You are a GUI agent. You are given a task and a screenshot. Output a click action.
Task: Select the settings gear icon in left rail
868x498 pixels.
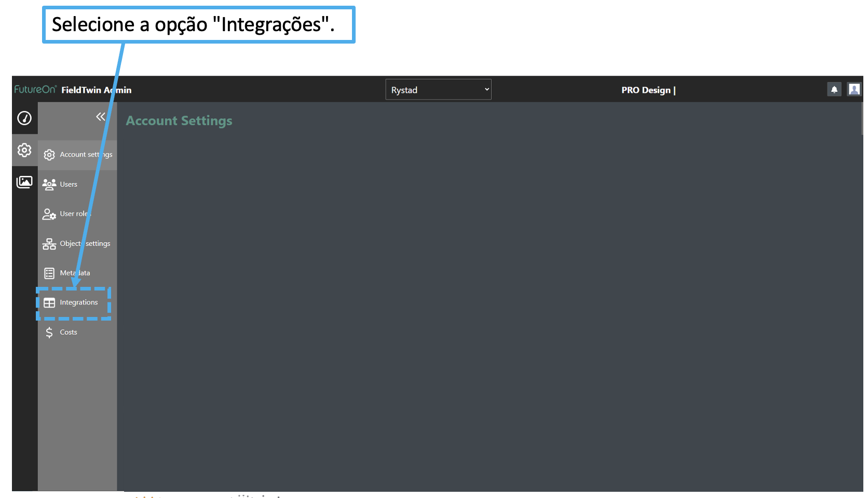24,150
